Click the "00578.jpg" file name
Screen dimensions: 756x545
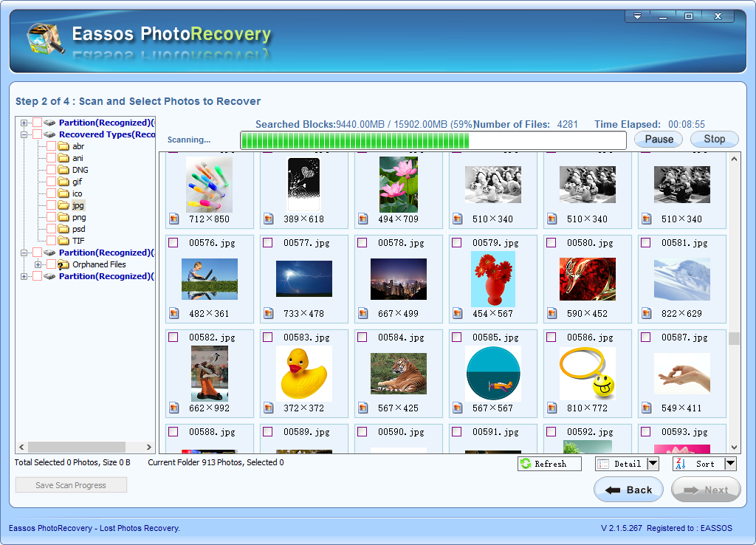[401, 243]
